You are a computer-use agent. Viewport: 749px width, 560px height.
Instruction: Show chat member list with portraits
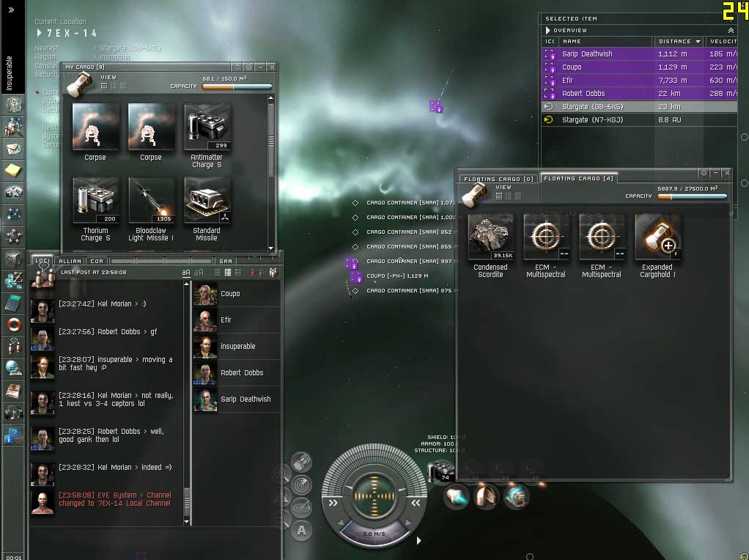point(228,273)
